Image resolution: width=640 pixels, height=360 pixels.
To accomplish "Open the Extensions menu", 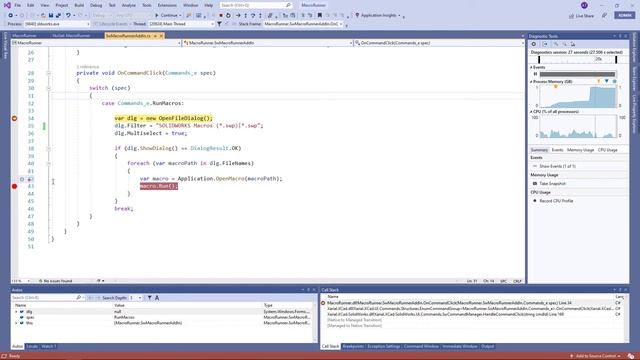I will 167,5.
